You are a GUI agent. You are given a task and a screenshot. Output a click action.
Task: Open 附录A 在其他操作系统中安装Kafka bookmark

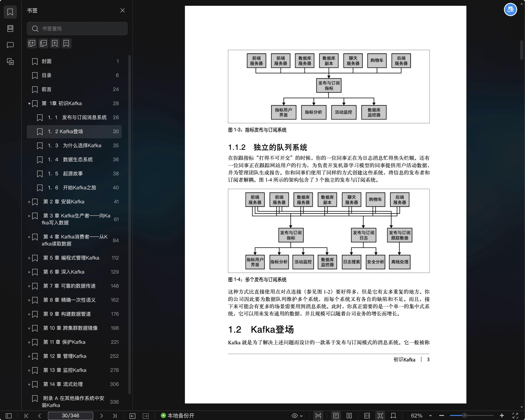[x=74, y=402]
